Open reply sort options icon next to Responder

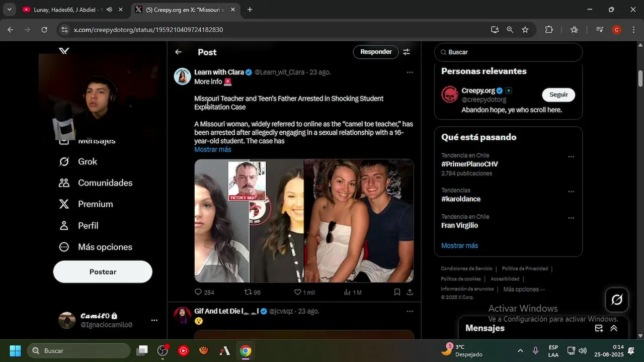(407, 52)
